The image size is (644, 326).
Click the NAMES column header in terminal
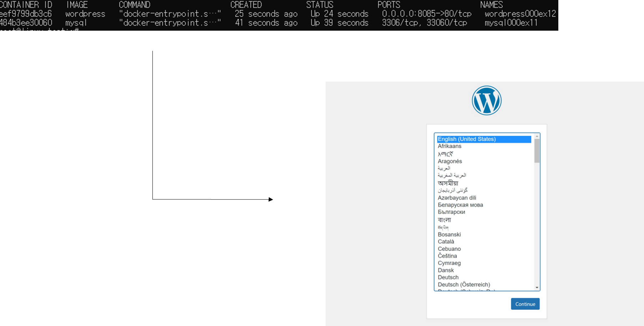point(491,5)
